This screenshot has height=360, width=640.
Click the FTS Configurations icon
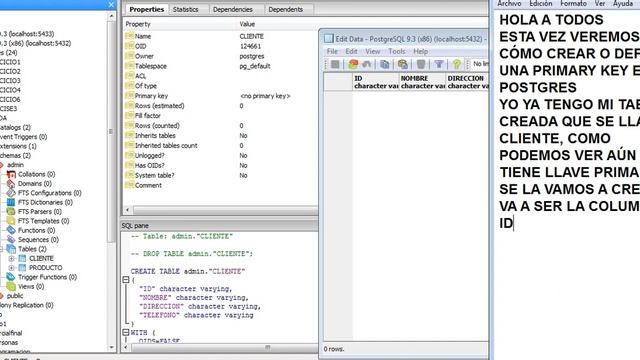coord(11,193)
